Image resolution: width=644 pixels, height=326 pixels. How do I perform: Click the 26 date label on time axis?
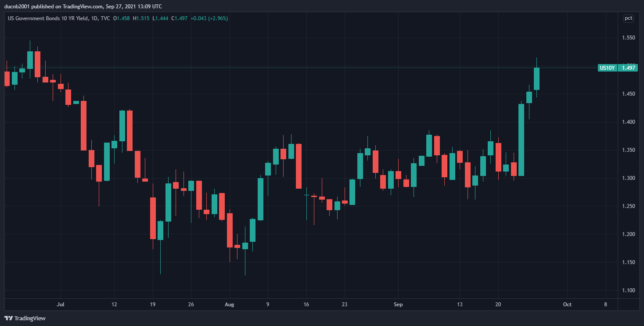click(191, 304)
